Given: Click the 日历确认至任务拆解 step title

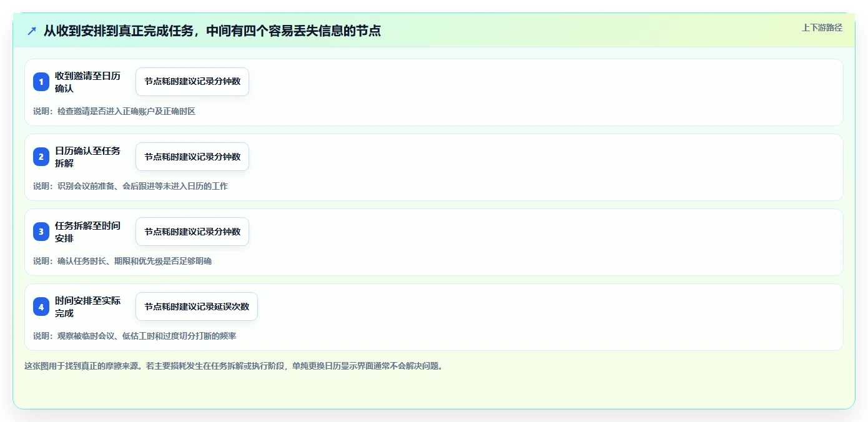Looking at the screenshot, I should pos(87,157).
